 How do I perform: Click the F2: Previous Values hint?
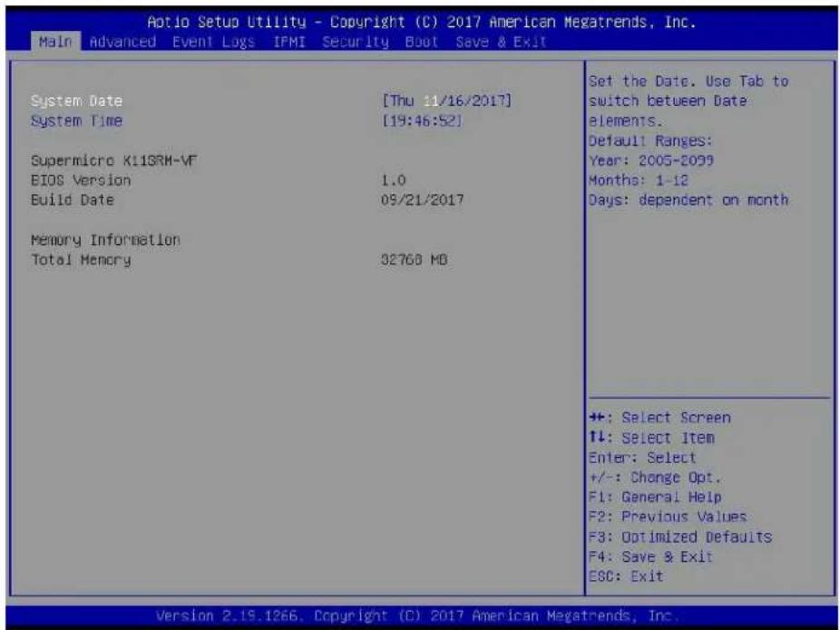[x=668, y=517]
